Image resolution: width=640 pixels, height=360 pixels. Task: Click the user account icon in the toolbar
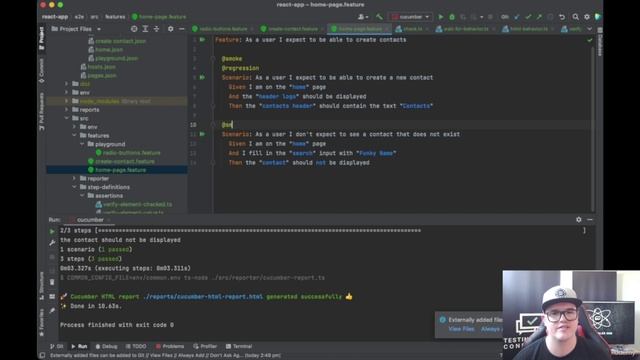coord(362,17)
